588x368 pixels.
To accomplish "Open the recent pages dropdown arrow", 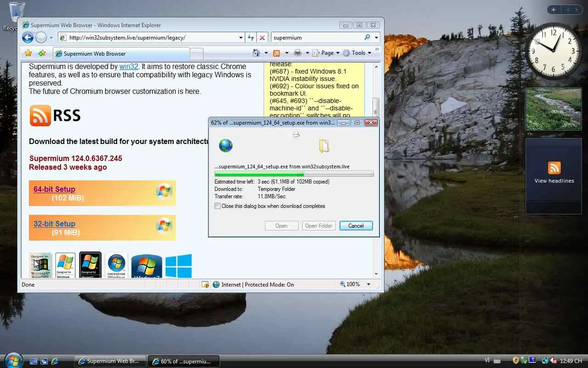I will point(51,38).
